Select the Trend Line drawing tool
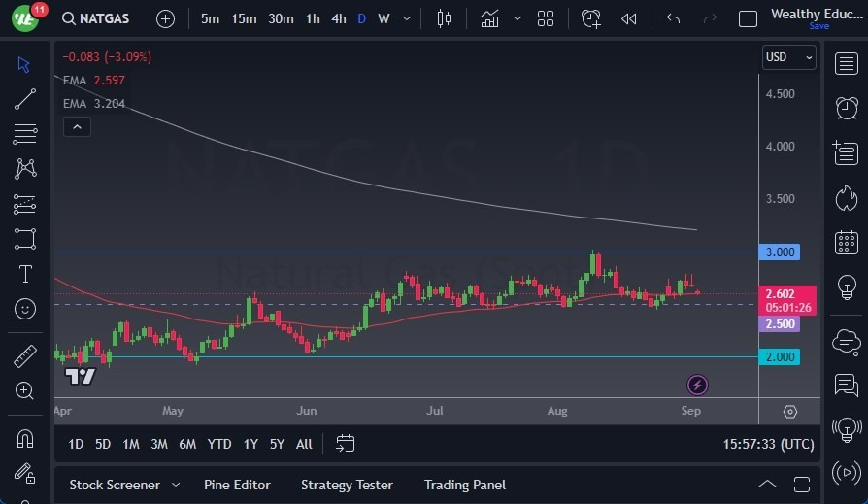Screen dimensions: 868x504 coord(25,98)
